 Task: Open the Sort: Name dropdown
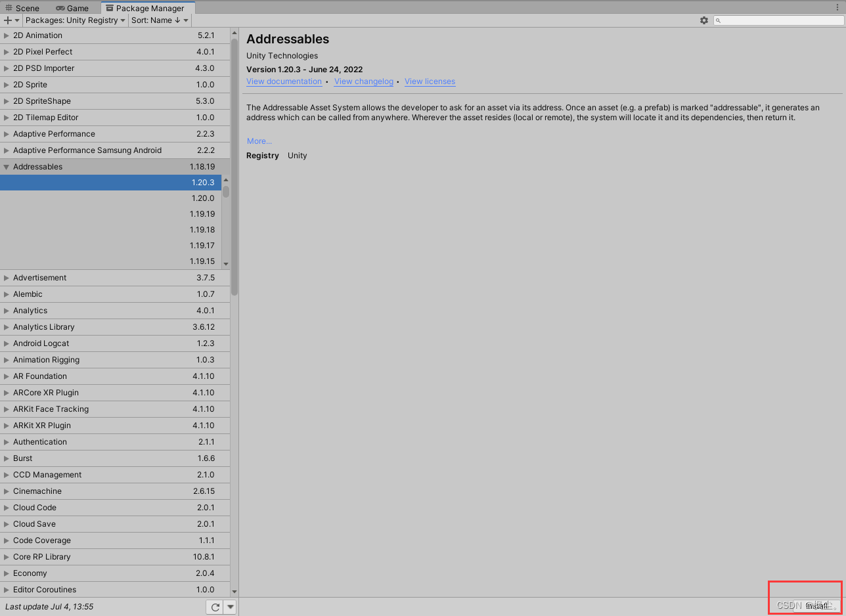[x=160, y=20]
